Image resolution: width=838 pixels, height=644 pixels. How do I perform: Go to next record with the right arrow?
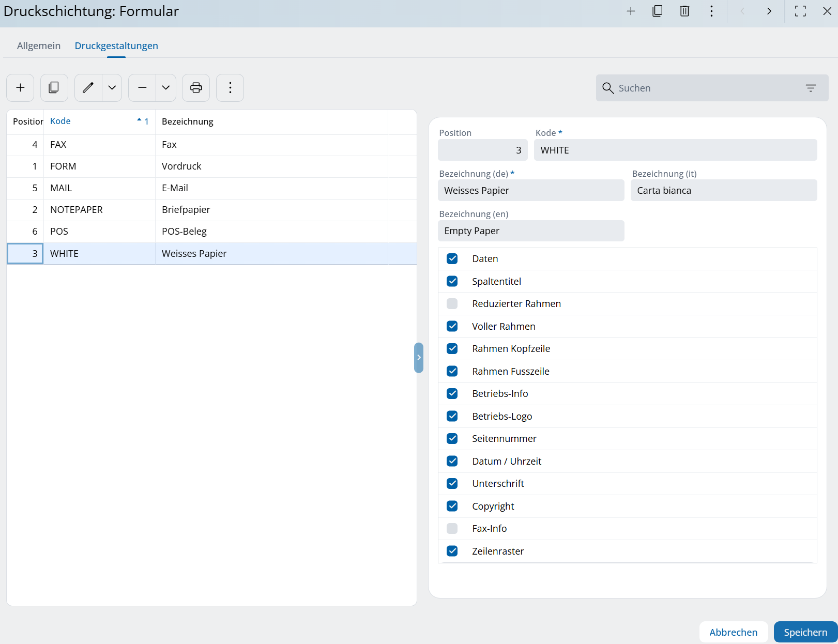(769, 11)
